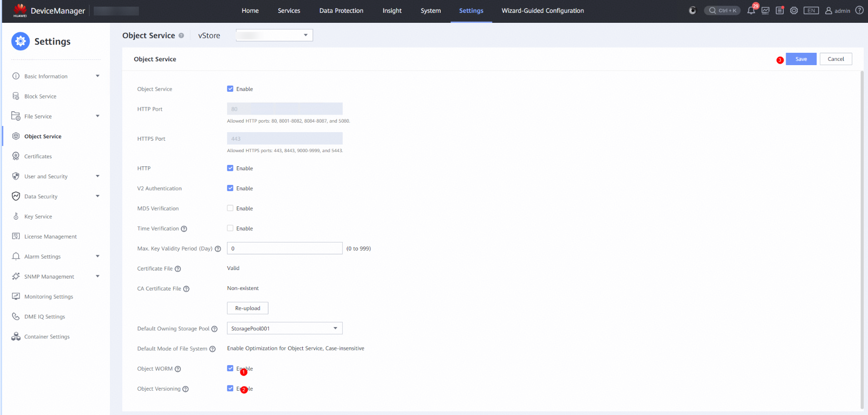
Task: Open the StoragePool001 dropdown
Action: pos(285,328)
